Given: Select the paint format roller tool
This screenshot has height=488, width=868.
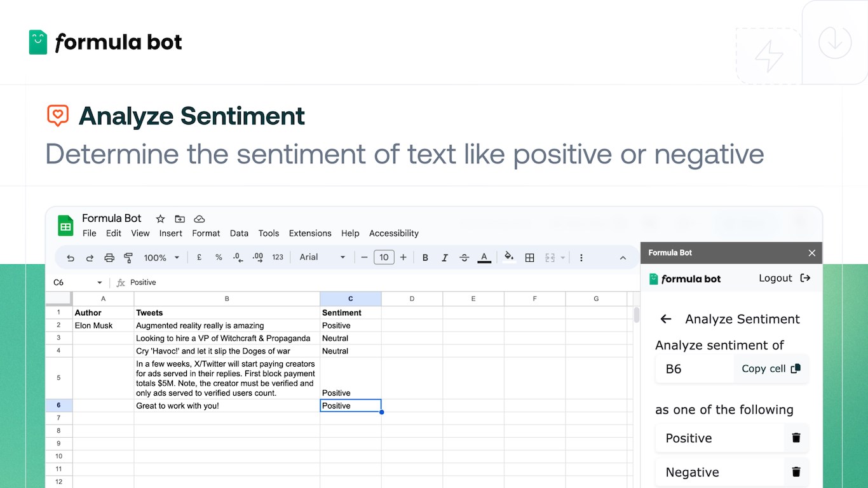Looking at the screenshot, I should pos(128,258).
